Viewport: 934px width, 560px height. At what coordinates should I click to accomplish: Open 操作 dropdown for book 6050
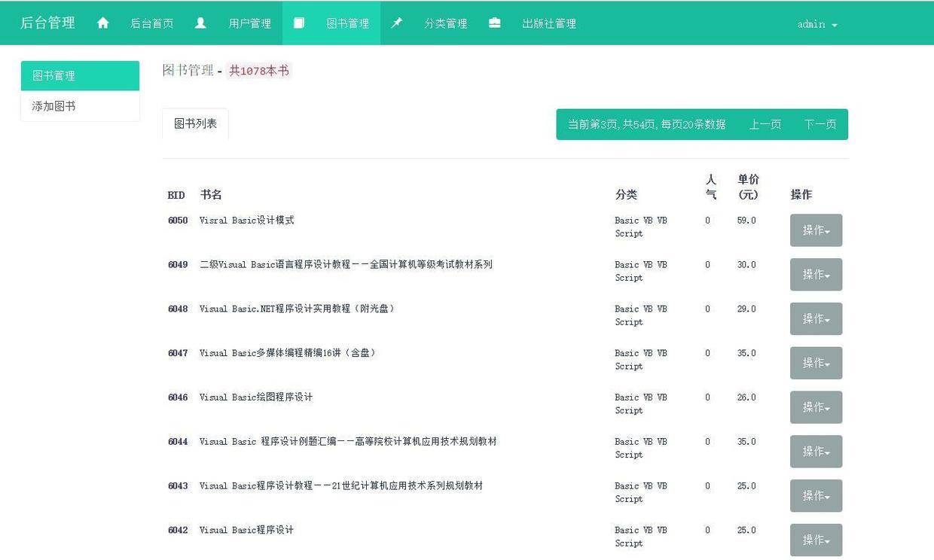pyautogui.click(x=816, y=230)
